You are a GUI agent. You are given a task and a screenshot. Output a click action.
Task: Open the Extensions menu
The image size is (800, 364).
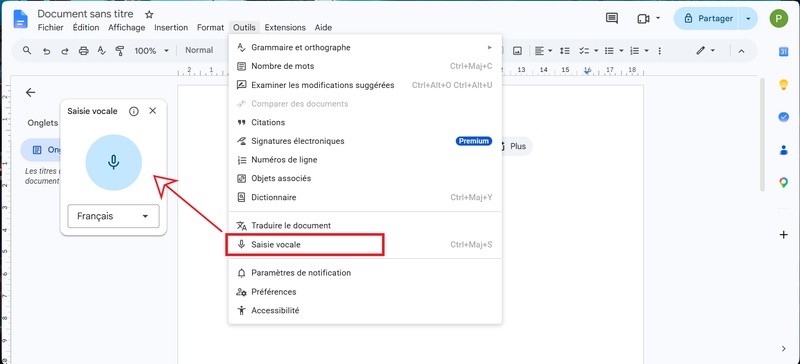[x=285, y=28]
